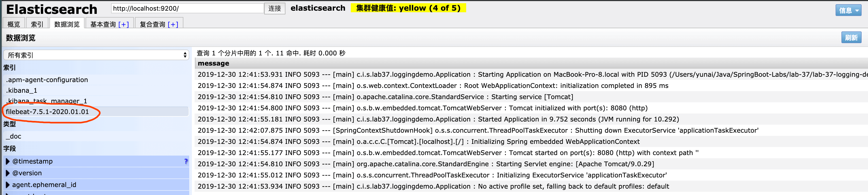Open the 所有索引 index dropdown
This screenshot has height=195, width=868.
tap(96, 55)
